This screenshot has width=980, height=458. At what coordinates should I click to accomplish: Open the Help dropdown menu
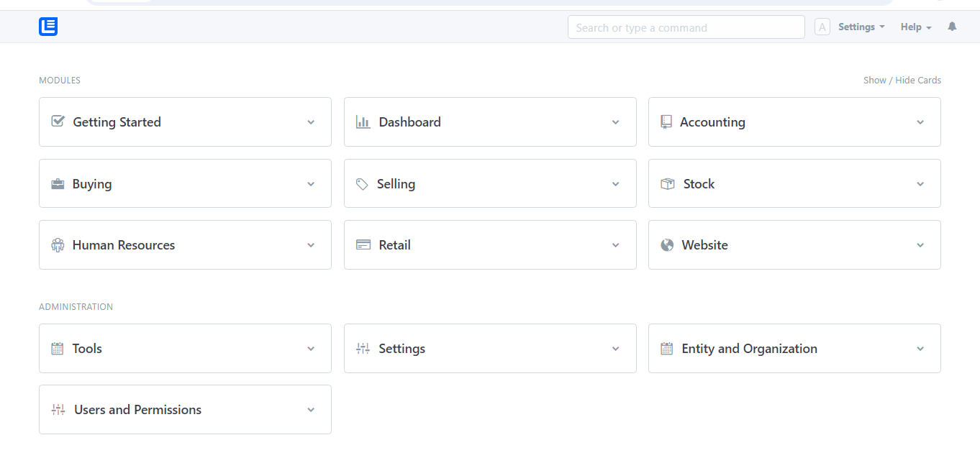click(915, 27)
